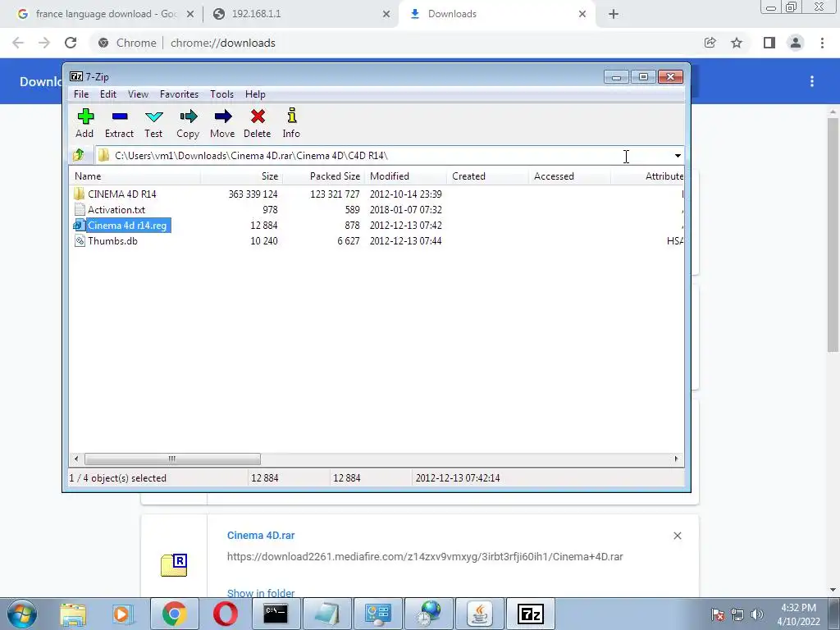Click the horizontal scrollbar thumb in 7-Zip
Viewport: 840px width, 630px height.
(x=172, y=459)
